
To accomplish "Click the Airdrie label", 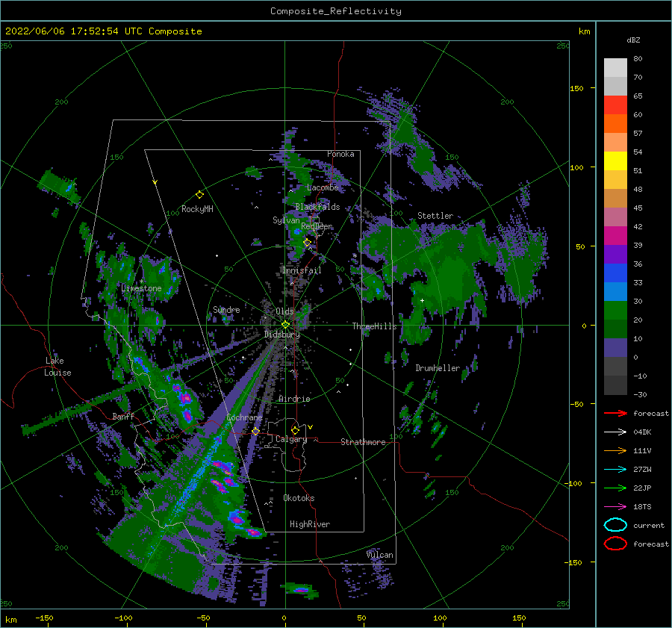I will click(x=294, y=399).
